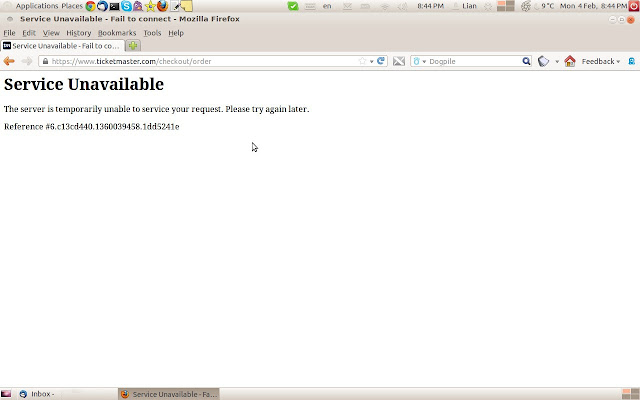Click the bottom panel workspace switcher
The width and height of the screenshot is (640, 400).
631,394
